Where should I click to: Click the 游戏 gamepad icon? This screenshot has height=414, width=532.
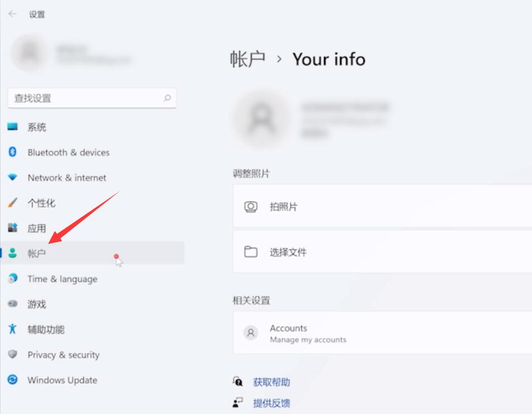tap(12, 303)
